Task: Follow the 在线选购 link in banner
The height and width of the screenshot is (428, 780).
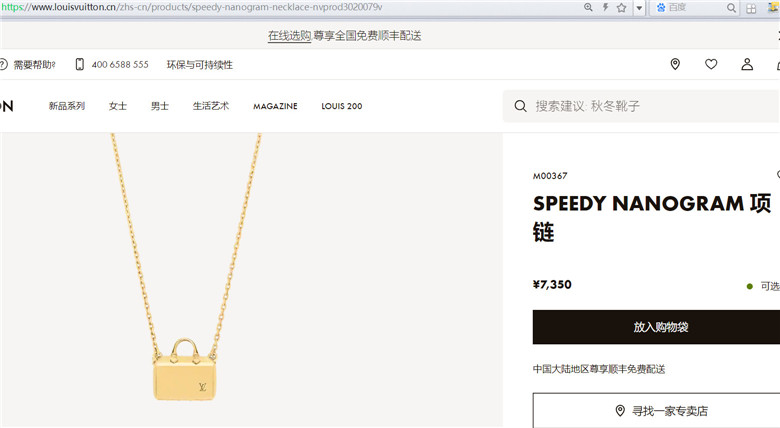Action: coord(290,36)
